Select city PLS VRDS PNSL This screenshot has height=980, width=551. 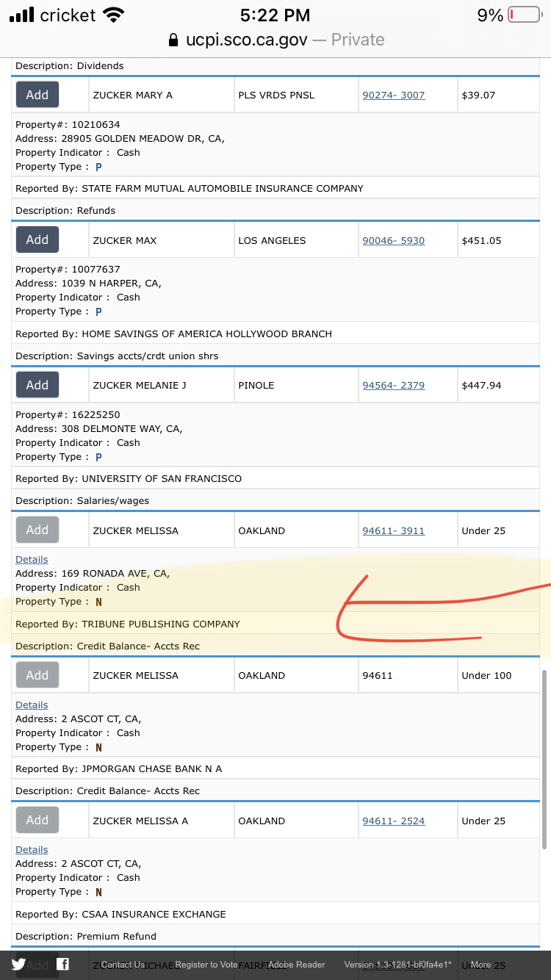point(276,95)
